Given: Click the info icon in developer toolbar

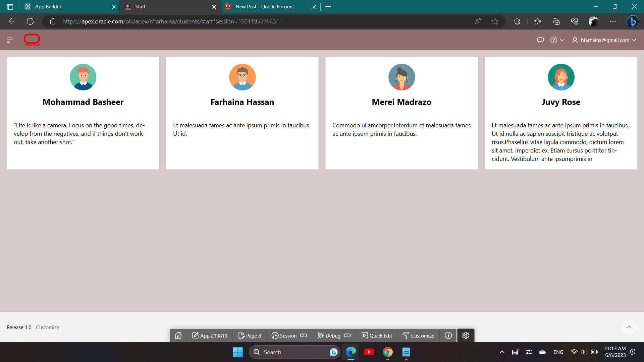Looking at the screenshot, I should coord(448,335).
